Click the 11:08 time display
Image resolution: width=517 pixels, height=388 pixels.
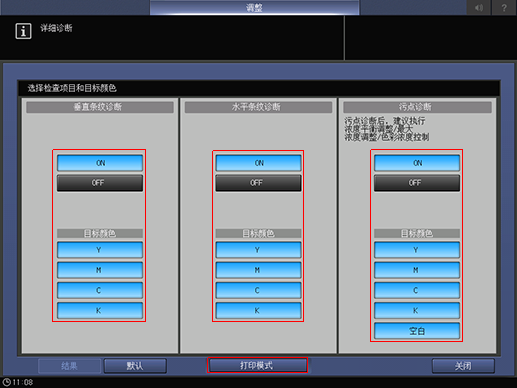tap(23, 382)
